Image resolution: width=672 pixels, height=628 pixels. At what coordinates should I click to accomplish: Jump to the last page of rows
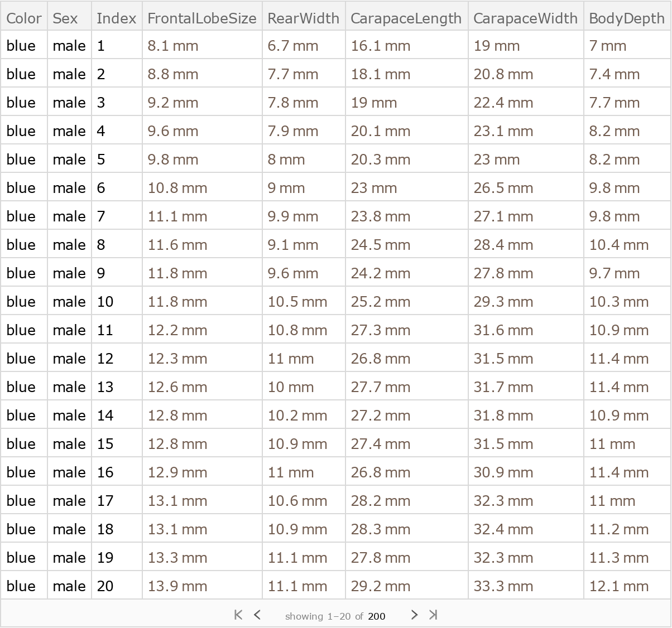tap(433, 615)
